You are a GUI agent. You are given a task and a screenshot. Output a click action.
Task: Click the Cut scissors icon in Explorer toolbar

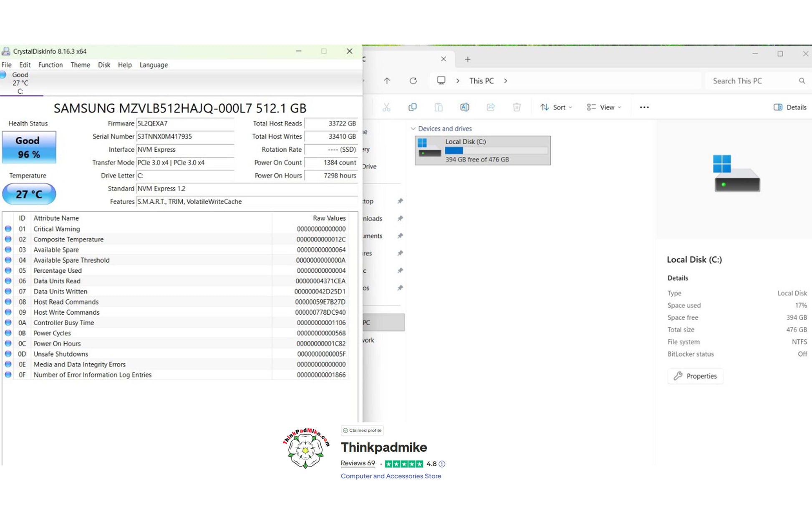point(386,107)
